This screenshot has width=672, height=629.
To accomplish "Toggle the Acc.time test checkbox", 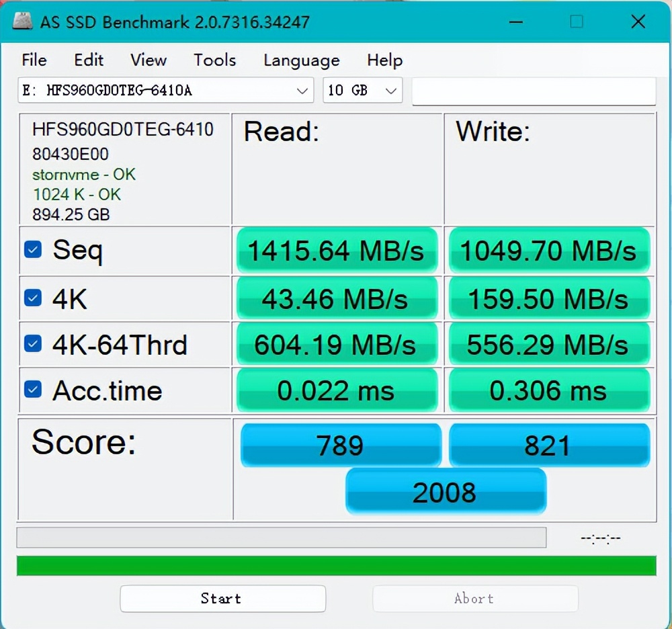I will [33, 390].
